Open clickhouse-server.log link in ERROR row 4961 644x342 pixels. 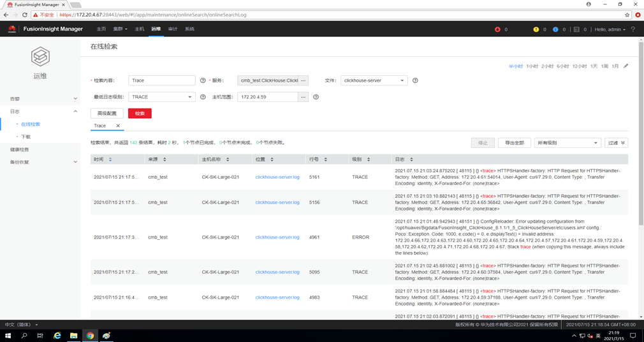point(277,237)
